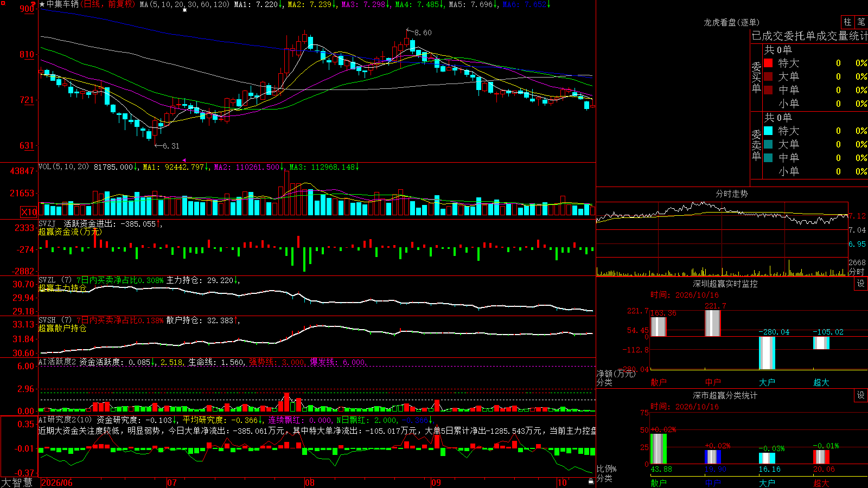
Task: Click the 09 month marker on time axis
Action: (436, 483)
